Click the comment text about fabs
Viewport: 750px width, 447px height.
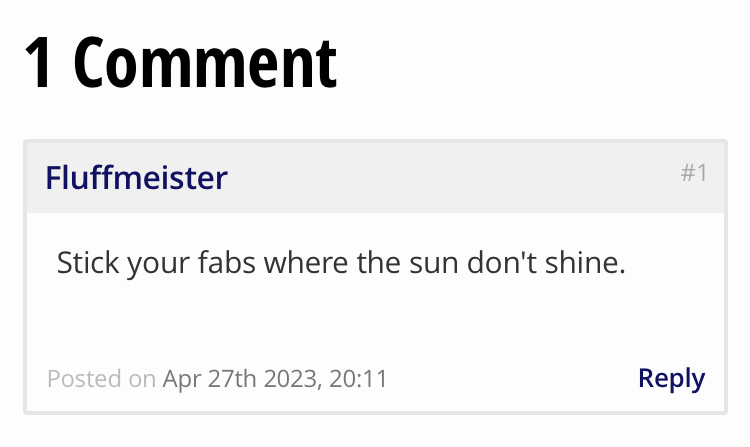click(x=340, y=264)
